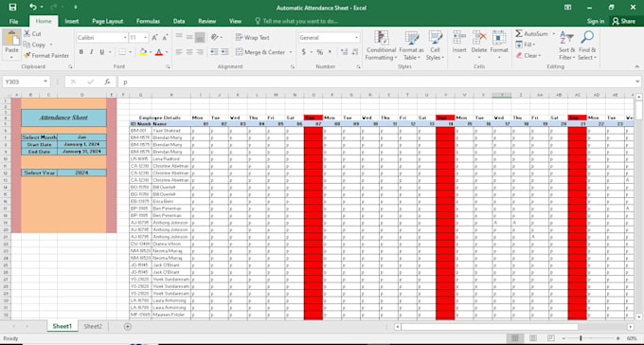
Task: Open the font size dropdown
Action: 145,37
